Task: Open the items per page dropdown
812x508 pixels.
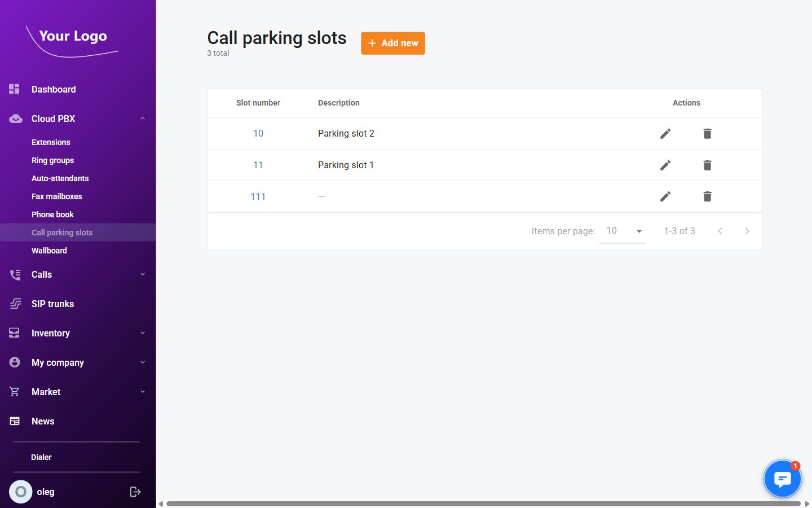Action: 623,230
